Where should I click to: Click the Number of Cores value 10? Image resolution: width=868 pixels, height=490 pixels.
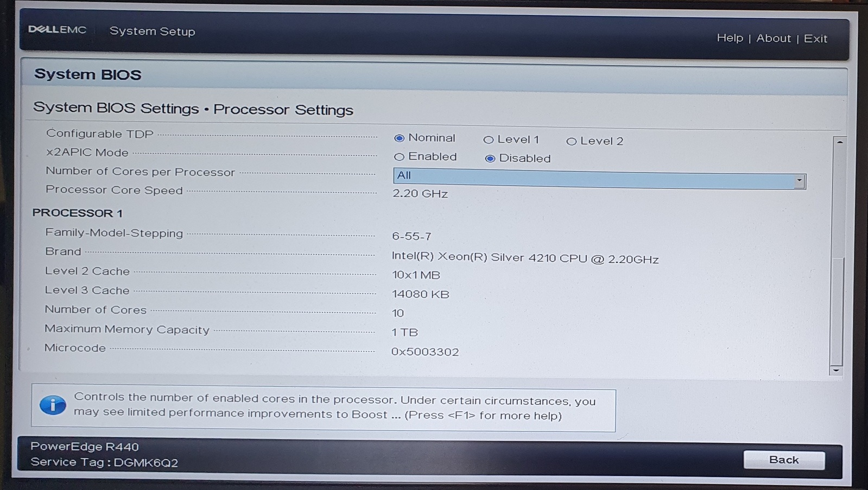398,313
